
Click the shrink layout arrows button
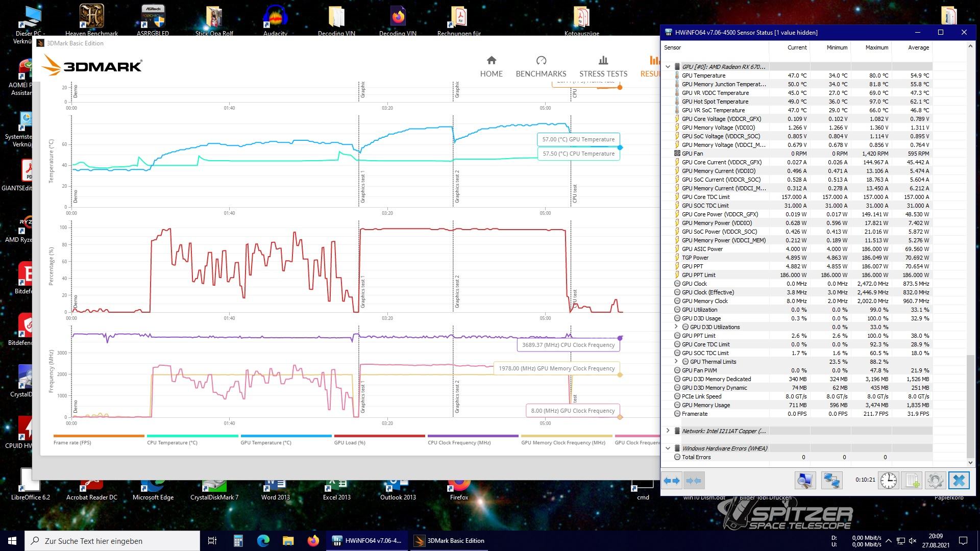[694, 481]
